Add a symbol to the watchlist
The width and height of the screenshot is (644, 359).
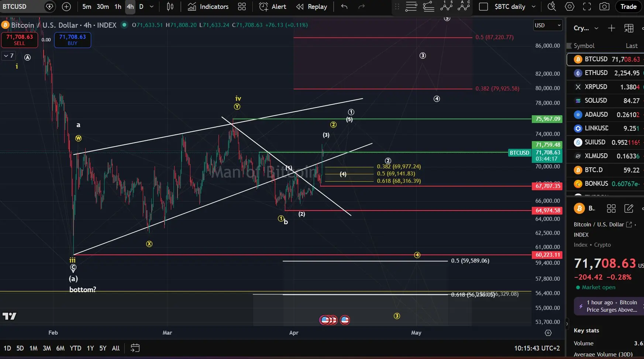point(612,28)
